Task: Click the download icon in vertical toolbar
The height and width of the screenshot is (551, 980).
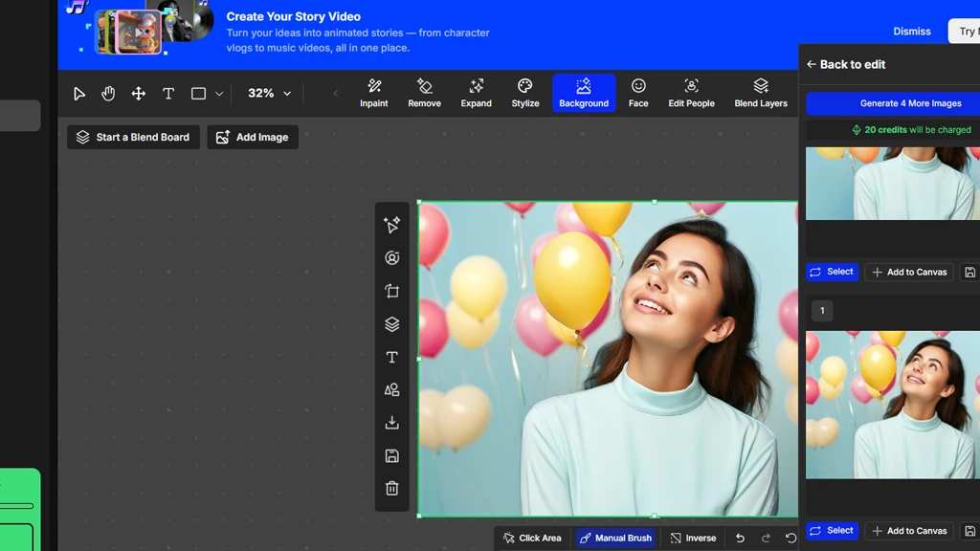Action: 391,423
